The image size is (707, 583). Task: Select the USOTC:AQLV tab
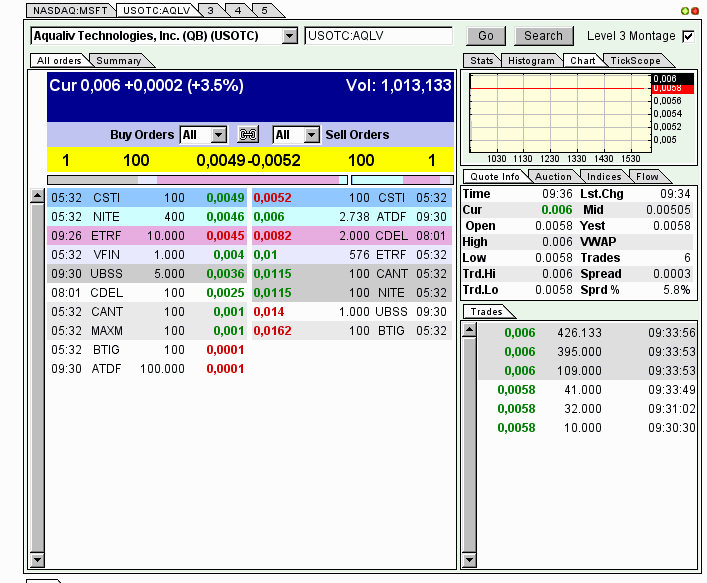tap(156, 10)
